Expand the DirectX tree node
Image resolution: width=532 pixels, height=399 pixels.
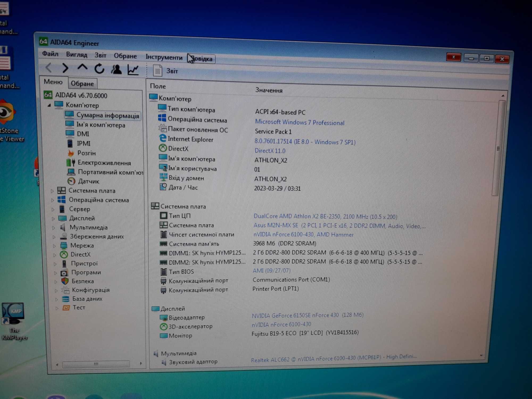coord(55,255)
